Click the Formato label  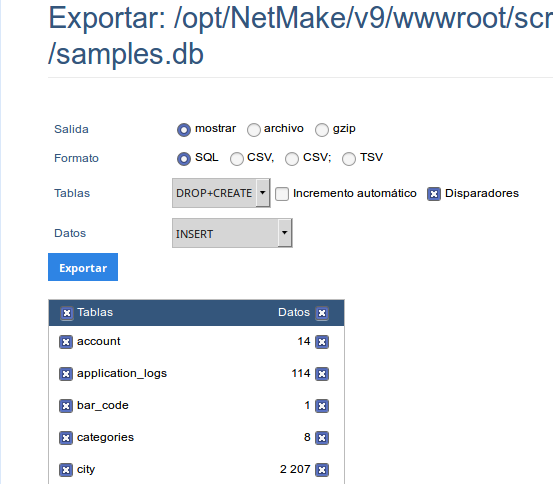(x=76, y=158)
